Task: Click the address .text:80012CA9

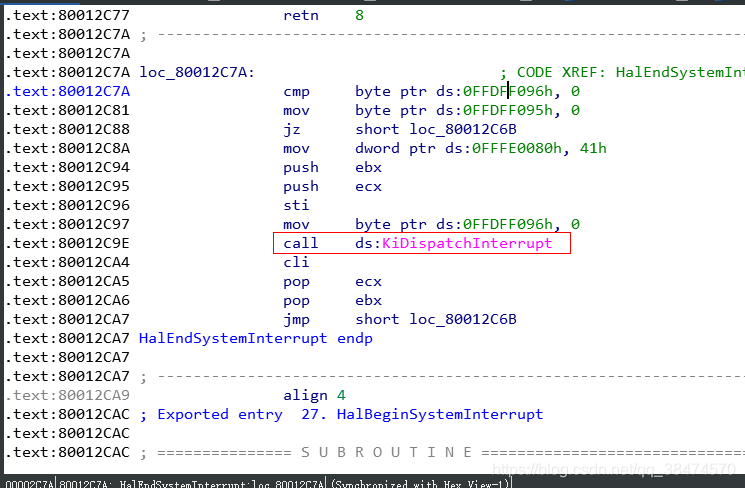Action: pyautogui.click(x=67, y=395)
